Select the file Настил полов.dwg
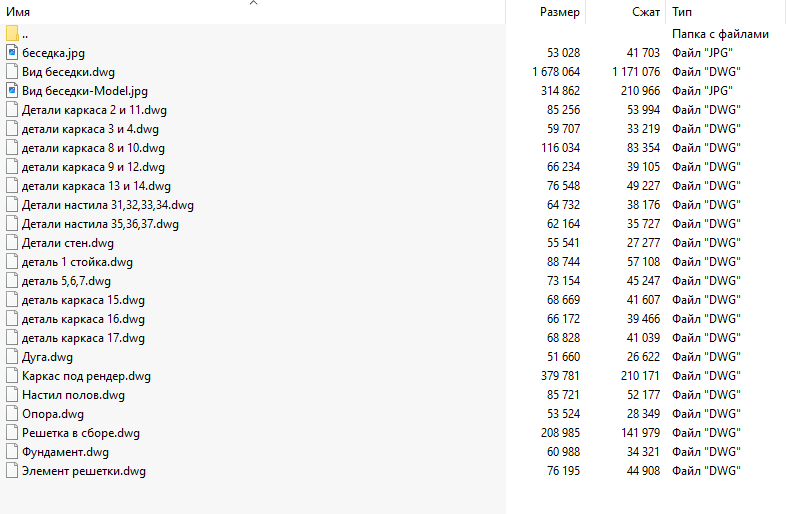 coord(73,395)
